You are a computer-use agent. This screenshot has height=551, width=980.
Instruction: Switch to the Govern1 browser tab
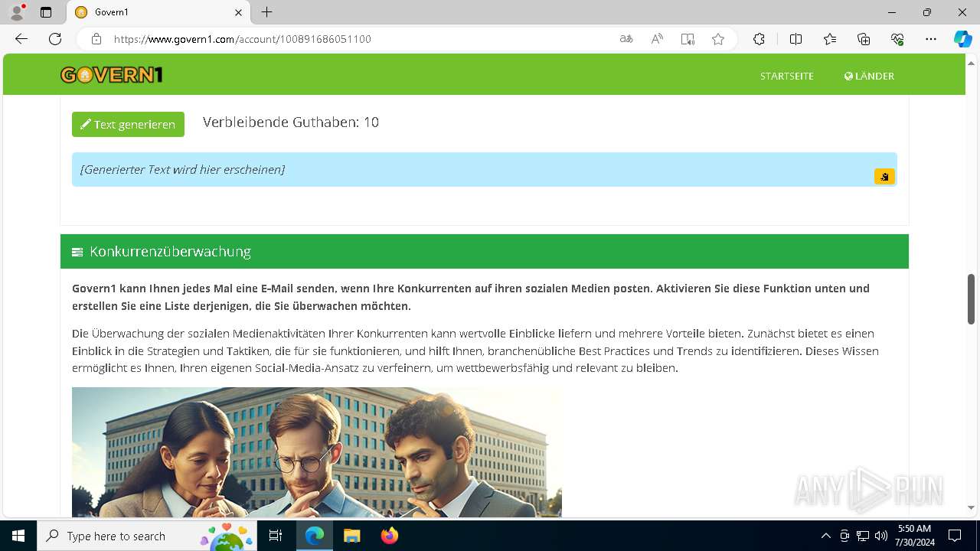159,12
